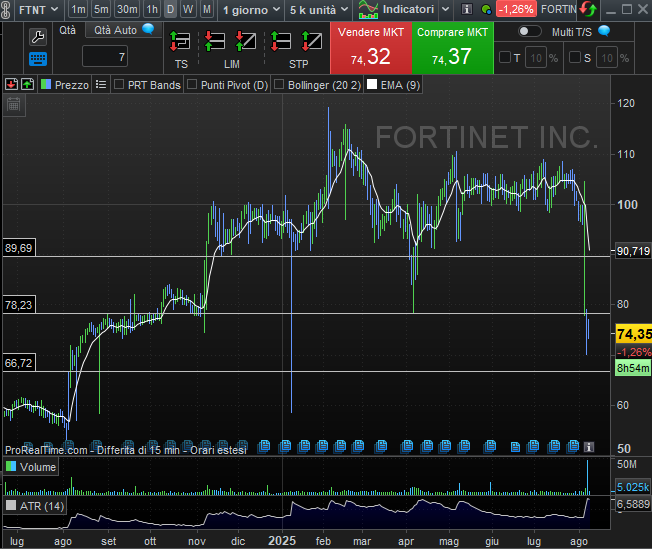This screenshot has height=549, width=652.
Task: Expand the 1 giorno timeframe dropdown
Action: click(250, 9)
